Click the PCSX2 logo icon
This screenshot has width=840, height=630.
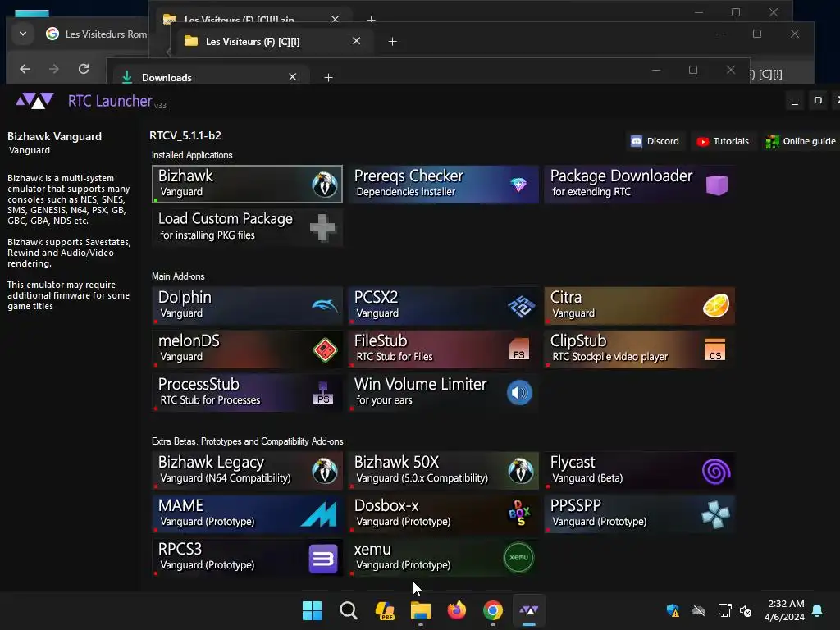(x=521, y=307)
